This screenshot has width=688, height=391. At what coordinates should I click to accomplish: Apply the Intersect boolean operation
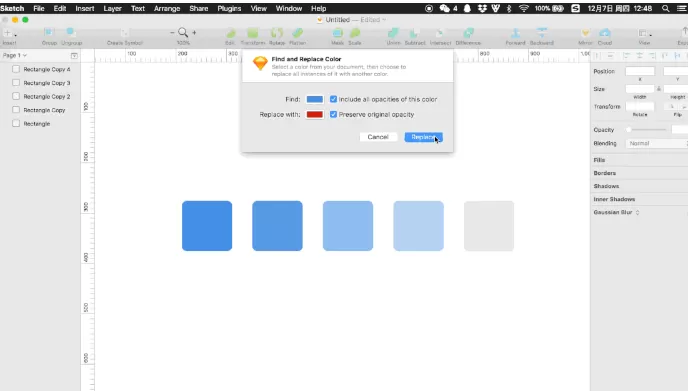pos(440,33)
